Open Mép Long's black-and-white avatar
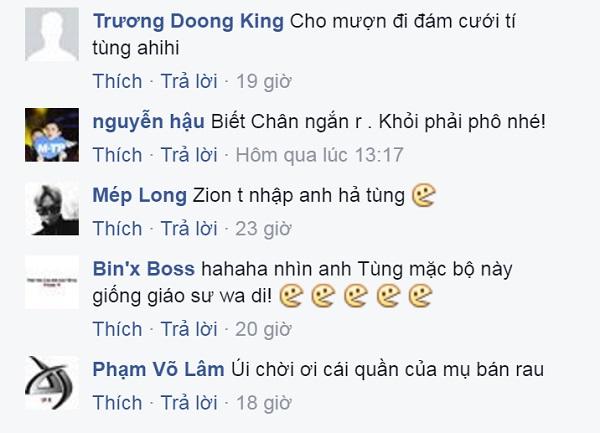 52,208
